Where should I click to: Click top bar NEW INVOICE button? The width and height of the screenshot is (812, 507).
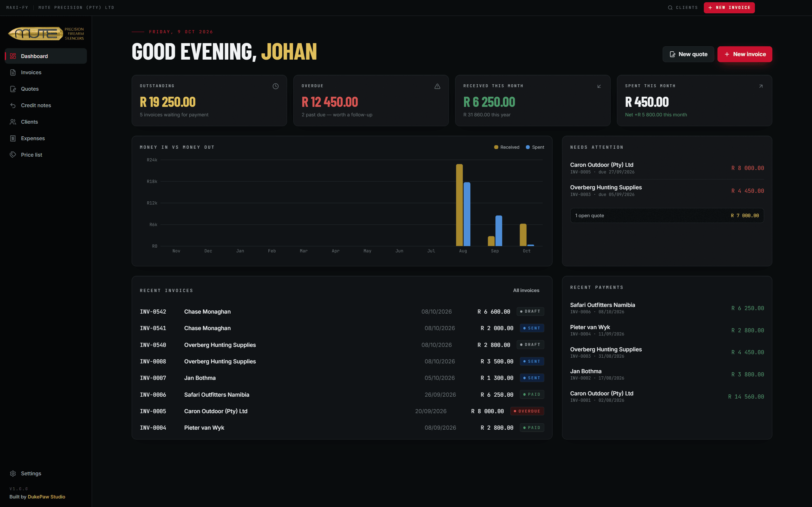729,7
